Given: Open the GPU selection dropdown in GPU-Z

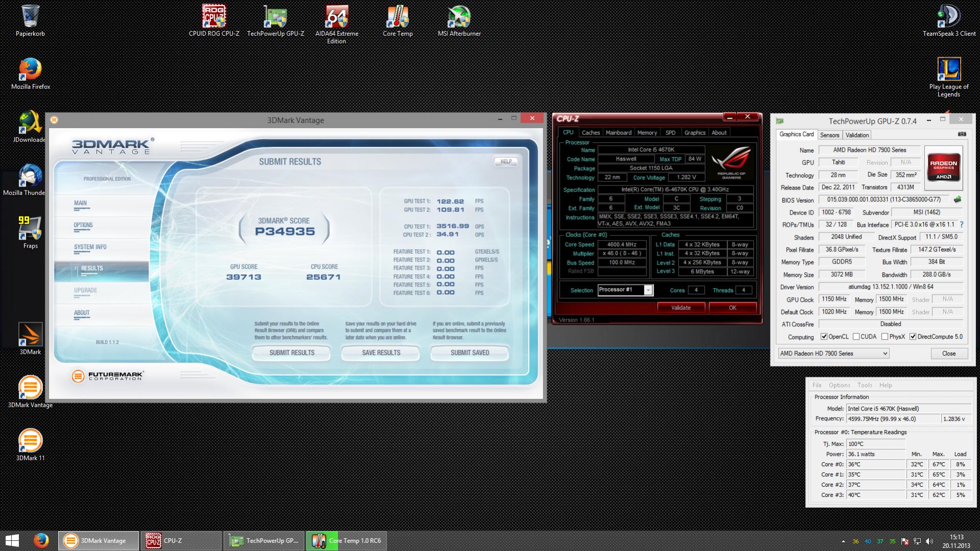Looking at the screenshot, I should 833,353.
